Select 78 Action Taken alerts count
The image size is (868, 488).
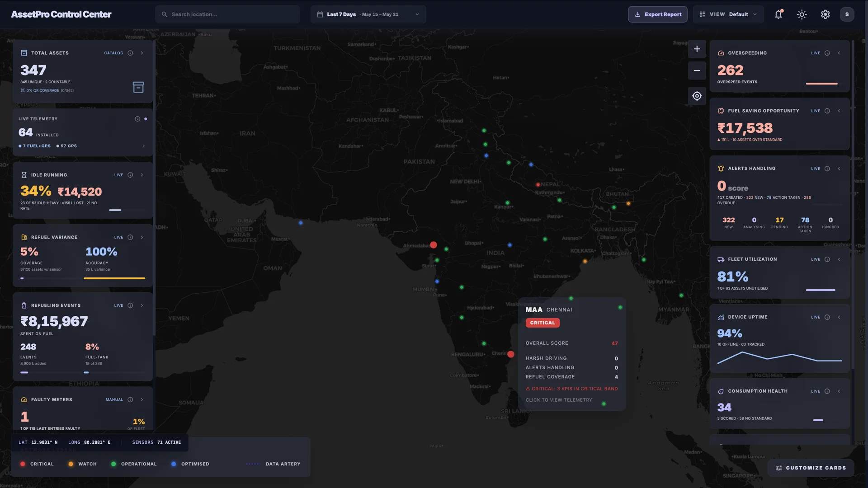(x=805, y=225)
